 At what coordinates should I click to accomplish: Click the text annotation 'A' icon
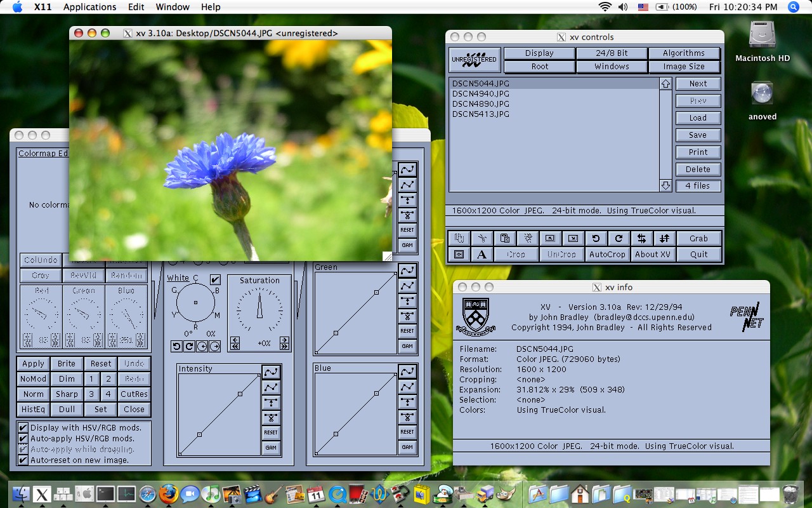pos(482,254)
